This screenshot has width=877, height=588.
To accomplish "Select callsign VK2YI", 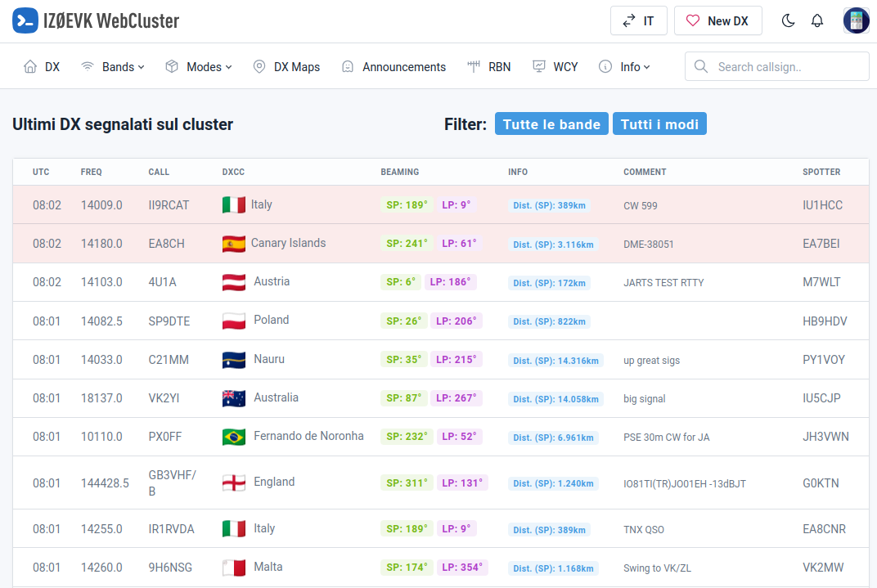I will [164, 398].
